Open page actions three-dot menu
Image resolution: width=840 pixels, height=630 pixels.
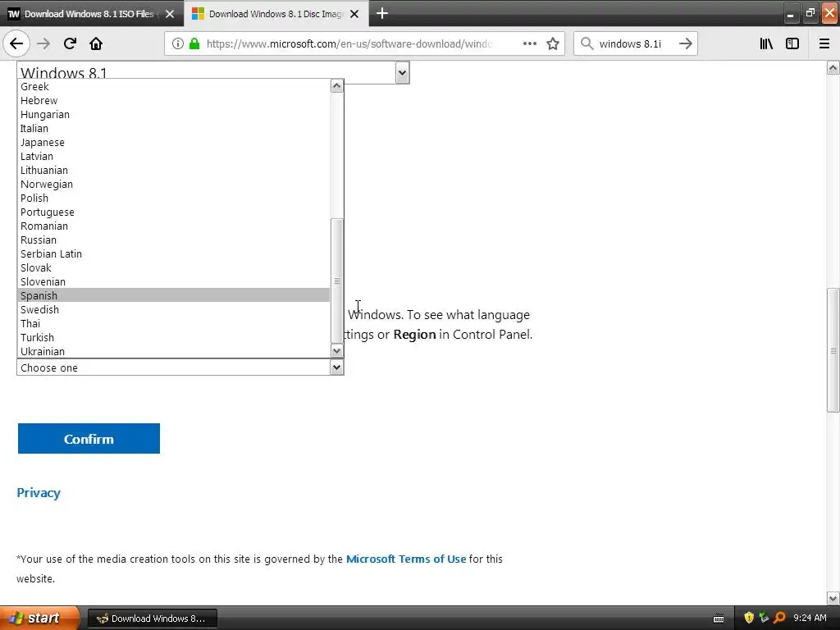click(529, 43)
